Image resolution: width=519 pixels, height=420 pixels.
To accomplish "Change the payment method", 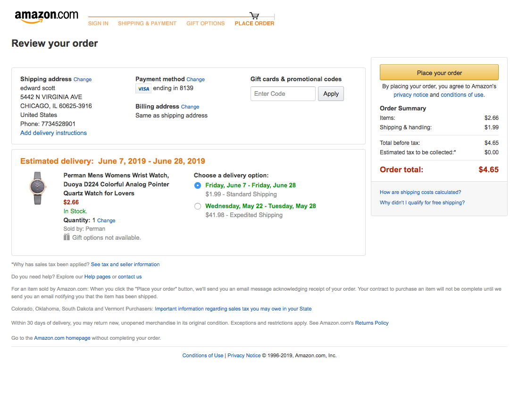I will pos(195,79).
